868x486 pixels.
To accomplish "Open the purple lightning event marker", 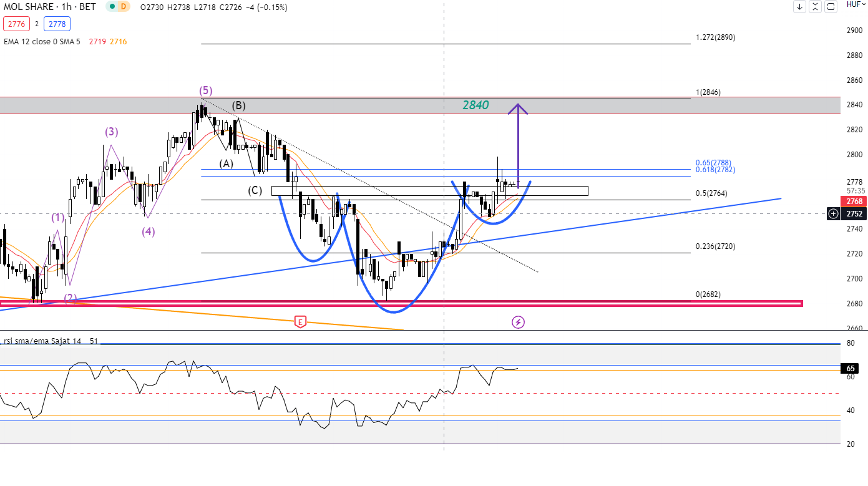I will click(x=518, y=323).
